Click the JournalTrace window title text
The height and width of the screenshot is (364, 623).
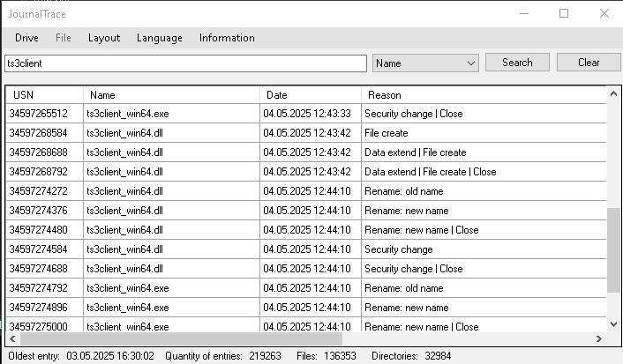pyautogui.click(x=37, y=14)
